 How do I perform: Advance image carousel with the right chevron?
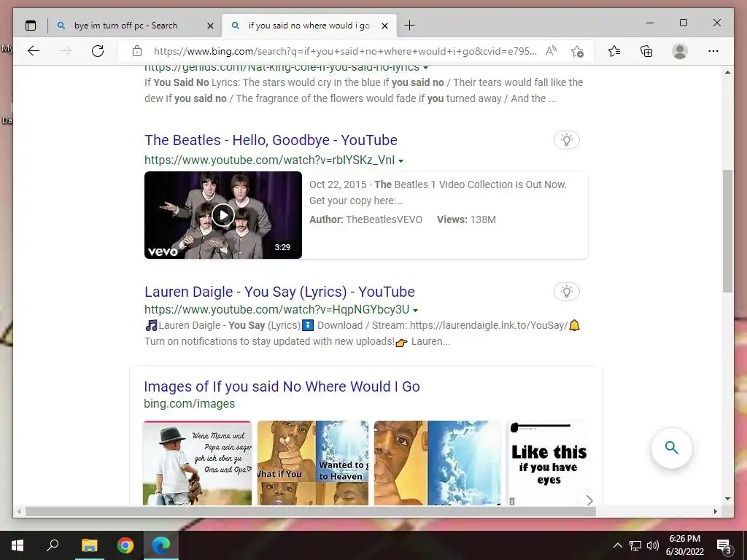coord(589,500)
